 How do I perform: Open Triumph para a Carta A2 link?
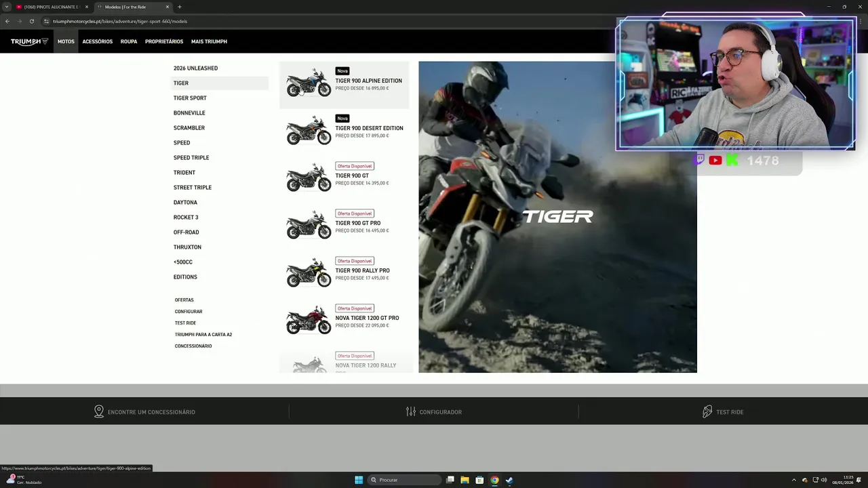203,335
